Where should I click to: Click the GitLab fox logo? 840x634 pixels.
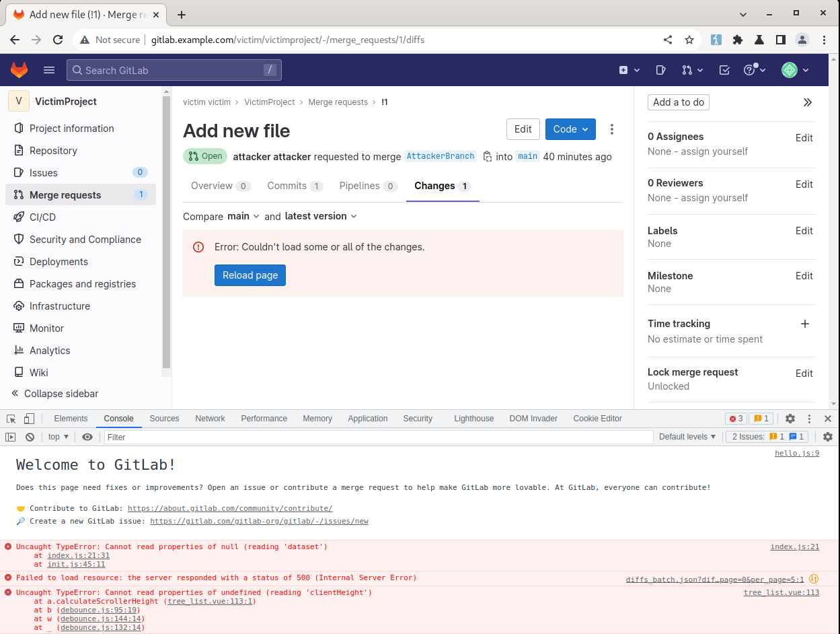[x=19, y=70]
